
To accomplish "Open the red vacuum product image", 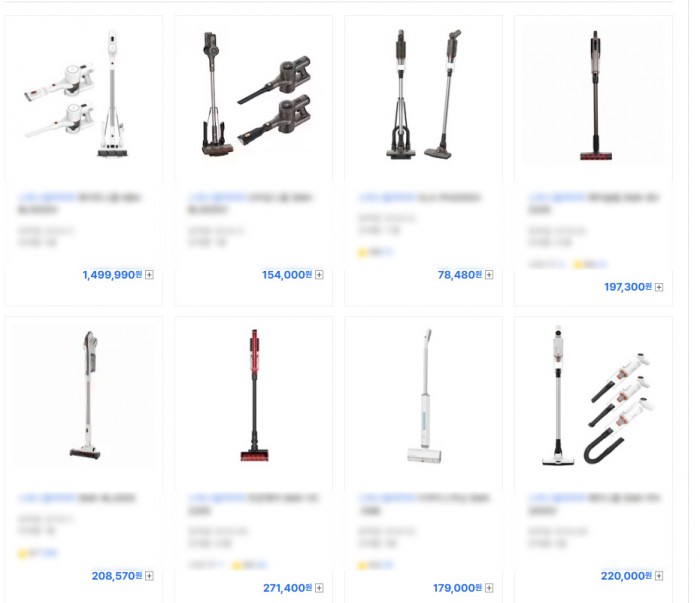I will coord(254,395).
